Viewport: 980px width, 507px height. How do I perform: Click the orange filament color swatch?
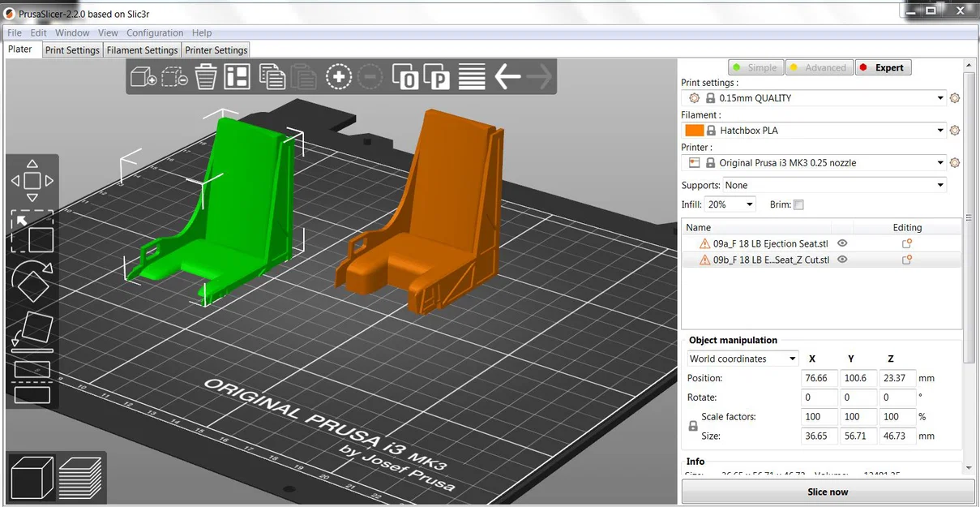pyautogui.click(x=694, y=131)
